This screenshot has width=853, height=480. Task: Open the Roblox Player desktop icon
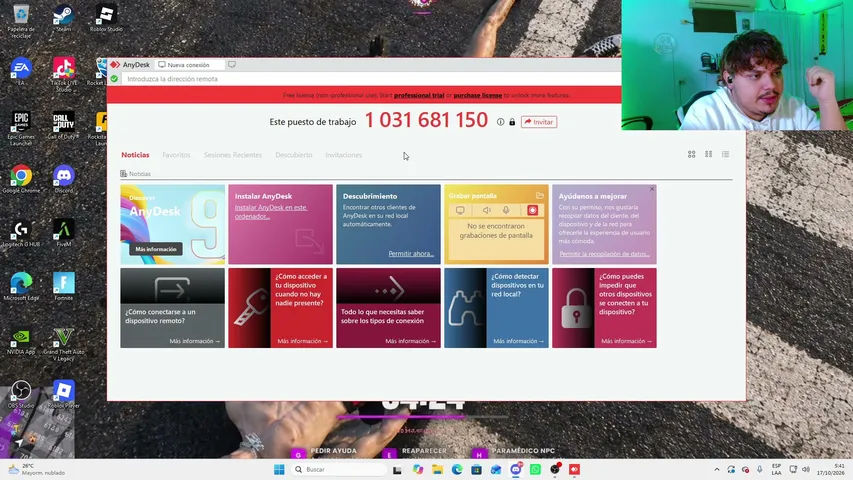click(64, 394)
